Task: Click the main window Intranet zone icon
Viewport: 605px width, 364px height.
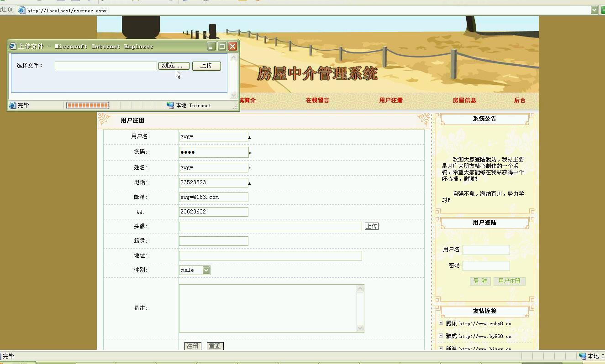Action: (582, 356)
